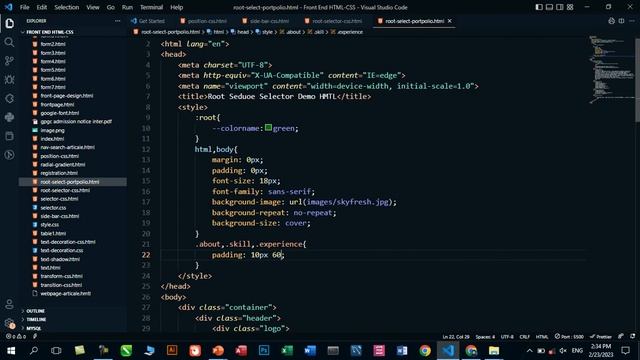Change line ending via CRLF item
Image resolution: width=640 pixels, height=360 pixels.
pyautogui.click(x=524, y=337)
